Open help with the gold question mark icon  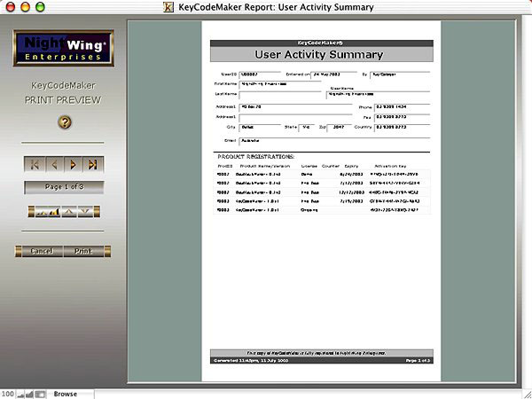tap(65, 121)
